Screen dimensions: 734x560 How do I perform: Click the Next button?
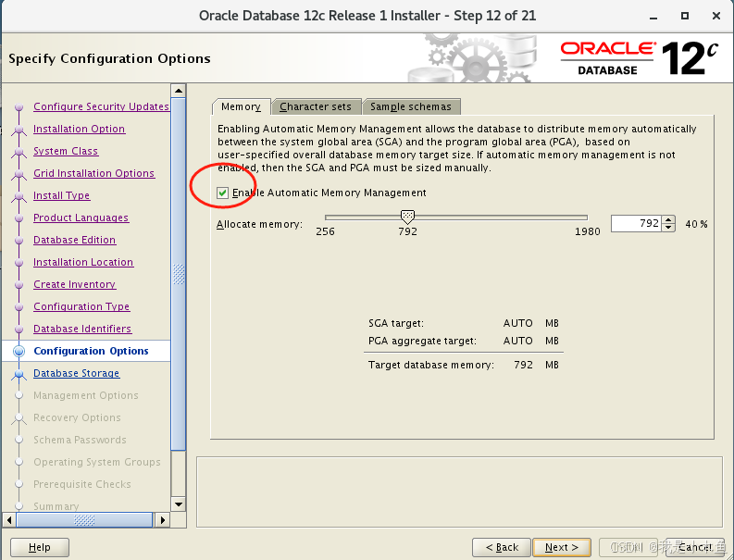pos(562,547)
